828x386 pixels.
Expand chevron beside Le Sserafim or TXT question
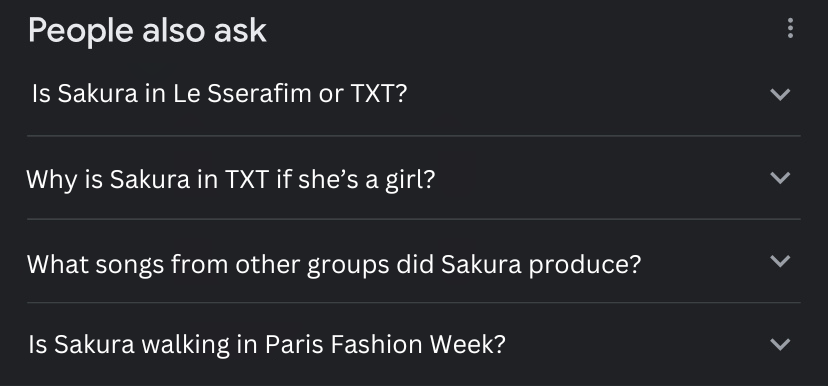tap(780, 95)
